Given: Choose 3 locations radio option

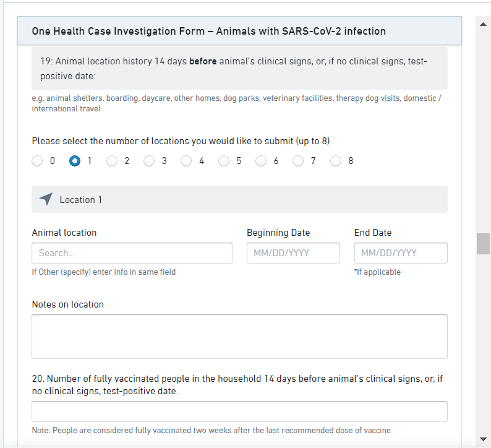Looking at the screenshot, I should point(149,161).
